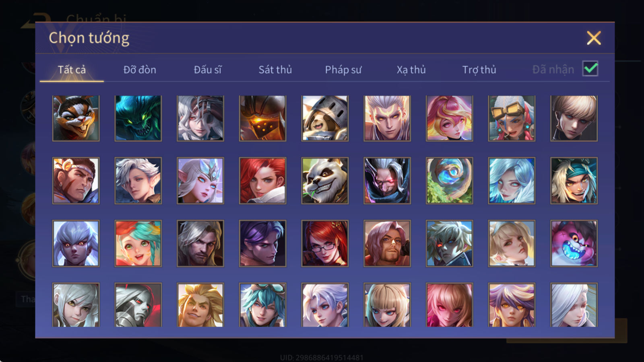Close the Chọn tướng dialog
644x362 pixels.
point(594,38)
